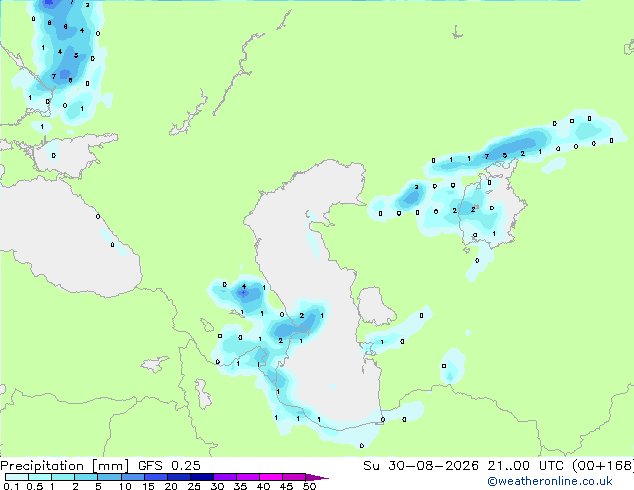Pick the 1–2 mm legend color box
The width and height of the screenshot is (634, 490).
click(x=63, y=477)
